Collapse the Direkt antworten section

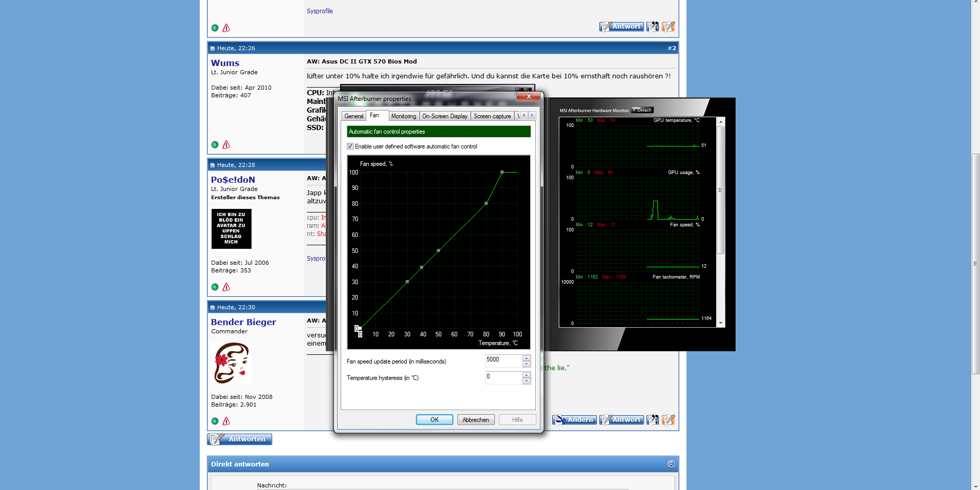[671, 464]
